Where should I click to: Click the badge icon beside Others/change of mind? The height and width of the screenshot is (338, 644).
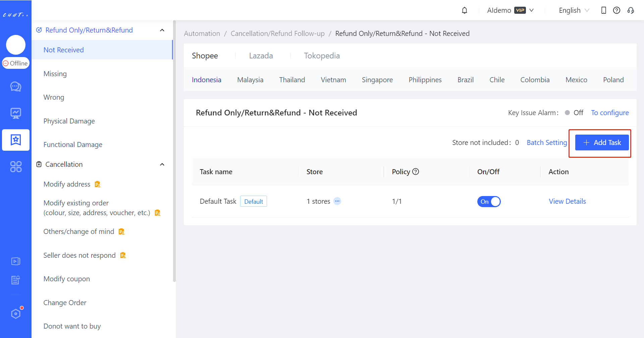coord(121,232)
